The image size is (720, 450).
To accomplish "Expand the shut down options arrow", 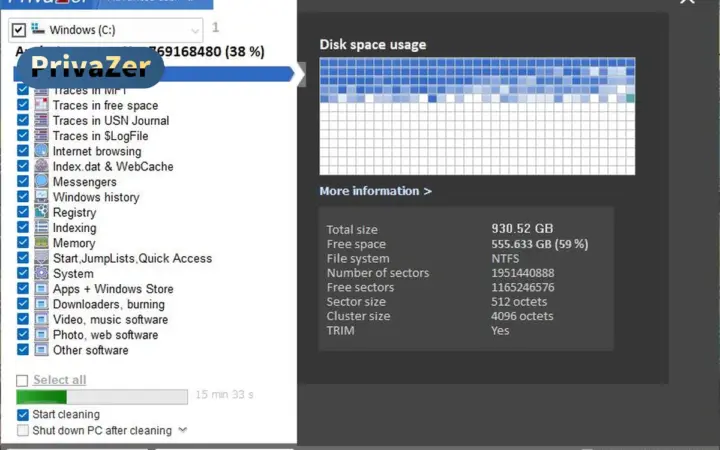I will 183,430.
